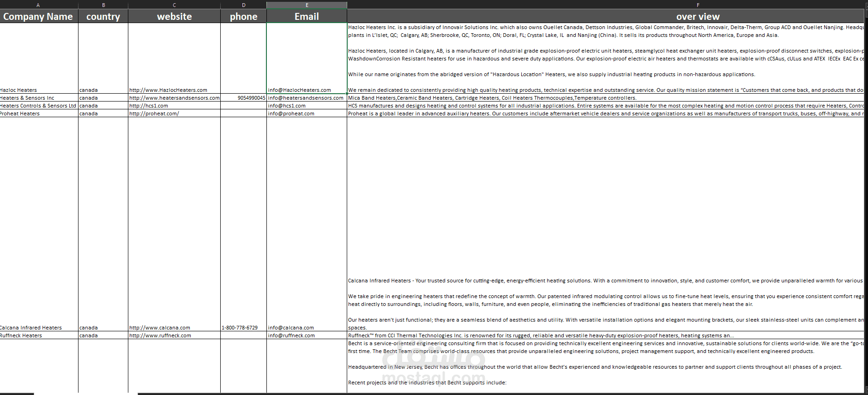Screen dimensions: 868x395
Task: Select column B header letter
Action: click(103, 5)
